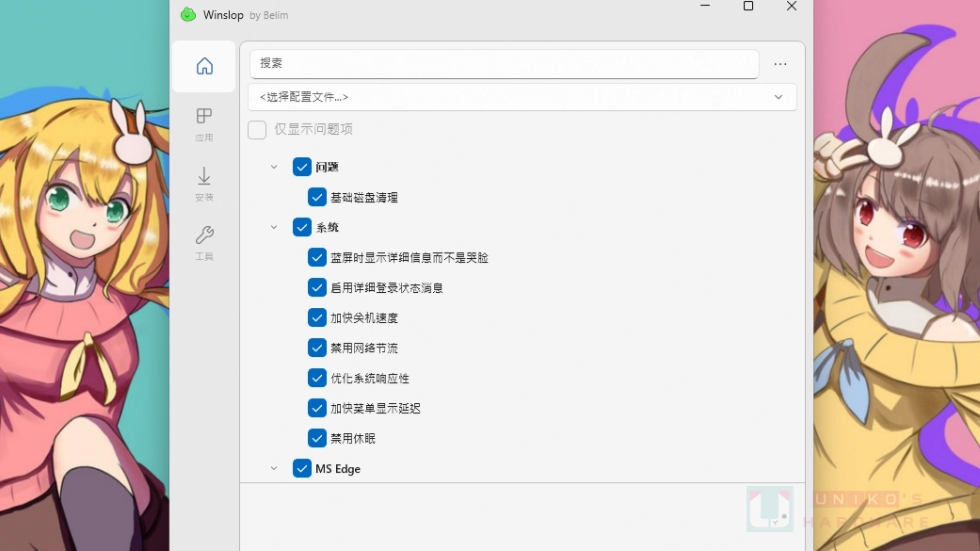Go to the 安装 (Install) section
980x551 pixels.
tap(204, 184)
